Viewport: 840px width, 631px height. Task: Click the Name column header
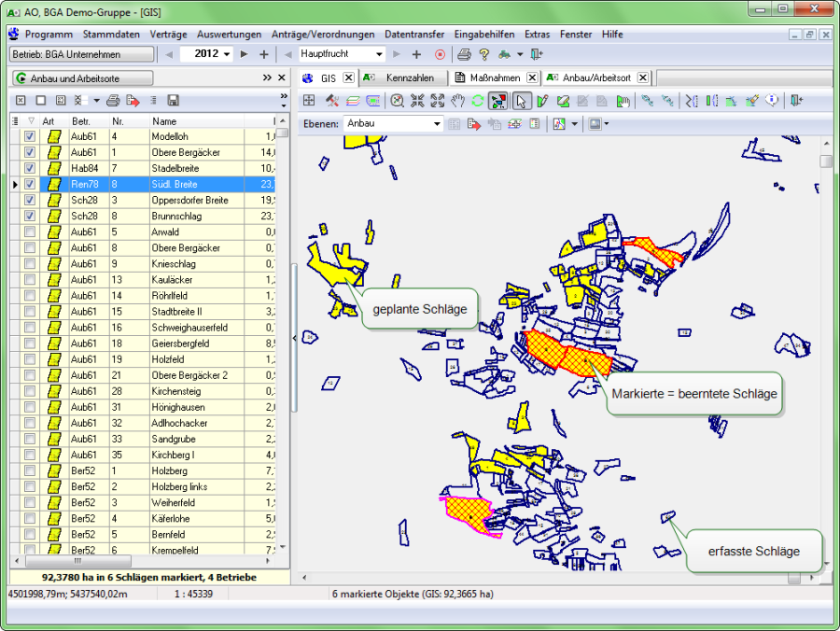coord(164,121)
